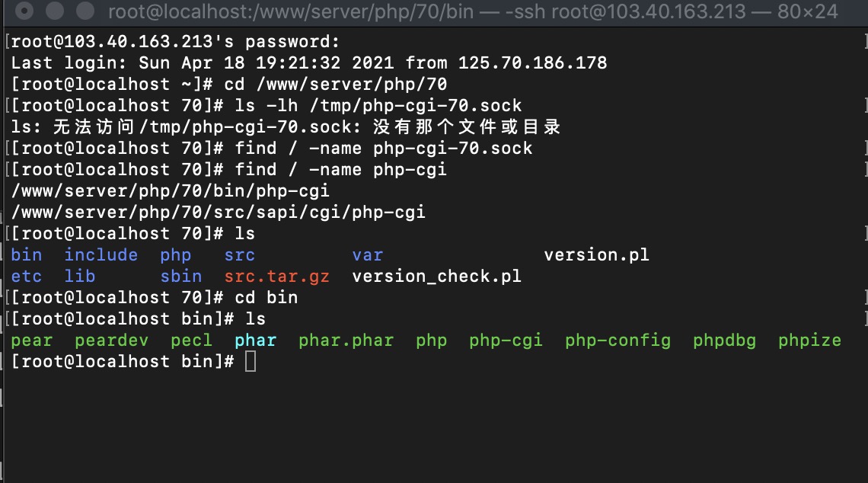This screenshot has height=483, width=868.
Task: Click the green 'php-cgi' executable in ls output
Action: [506, 340]
